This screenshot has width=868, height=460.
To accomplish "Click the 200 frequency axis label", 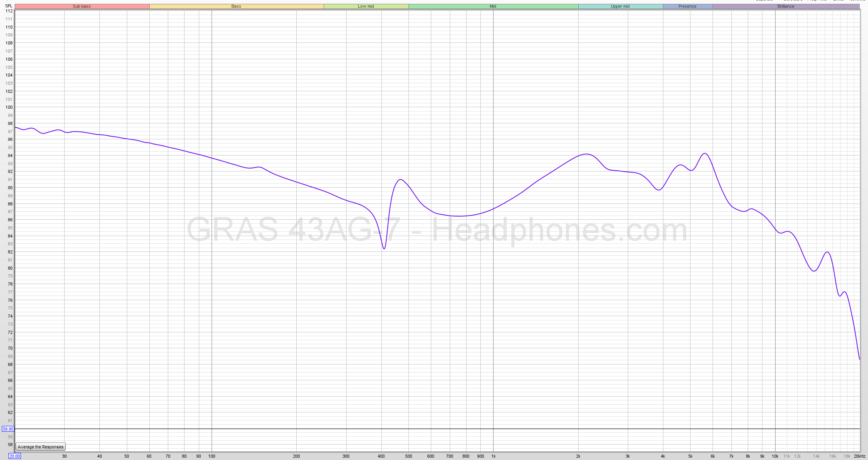I will [296, 456].
